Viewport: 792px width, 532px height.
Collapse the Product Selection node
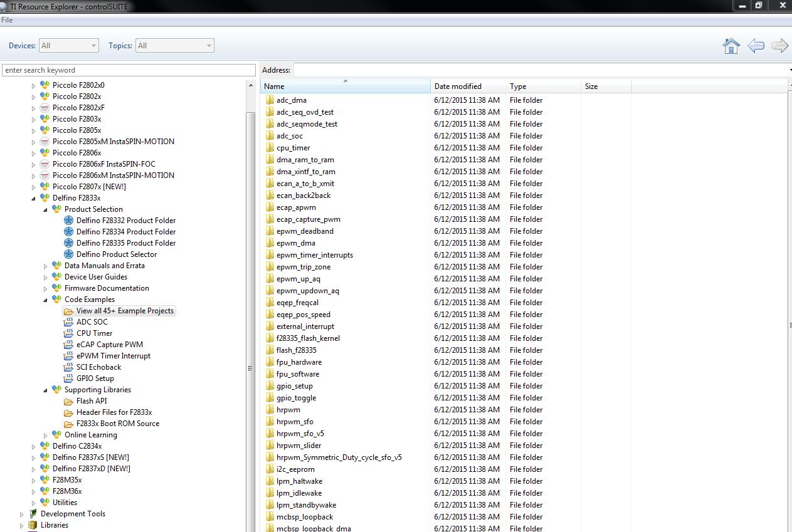point(46,209)
